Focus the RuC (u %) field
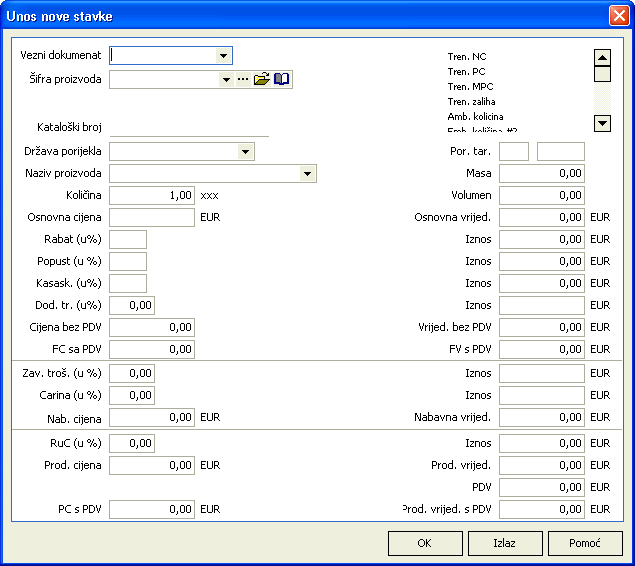635x566 pixels. 132,443
